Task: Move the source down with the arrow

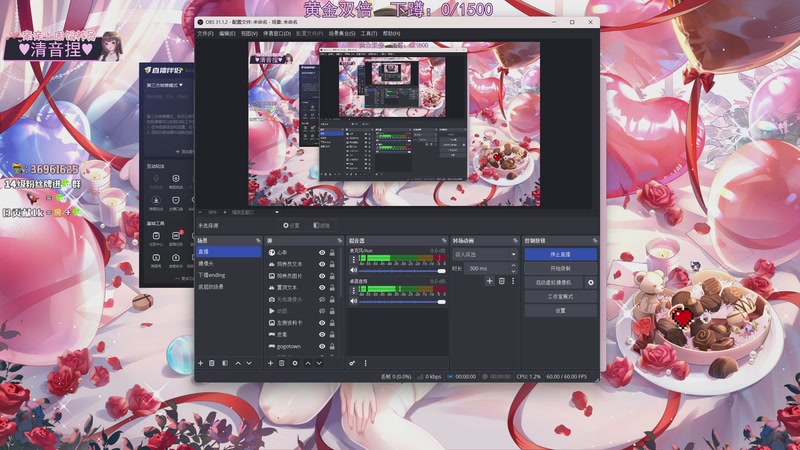Action: [x=319, y=363]
